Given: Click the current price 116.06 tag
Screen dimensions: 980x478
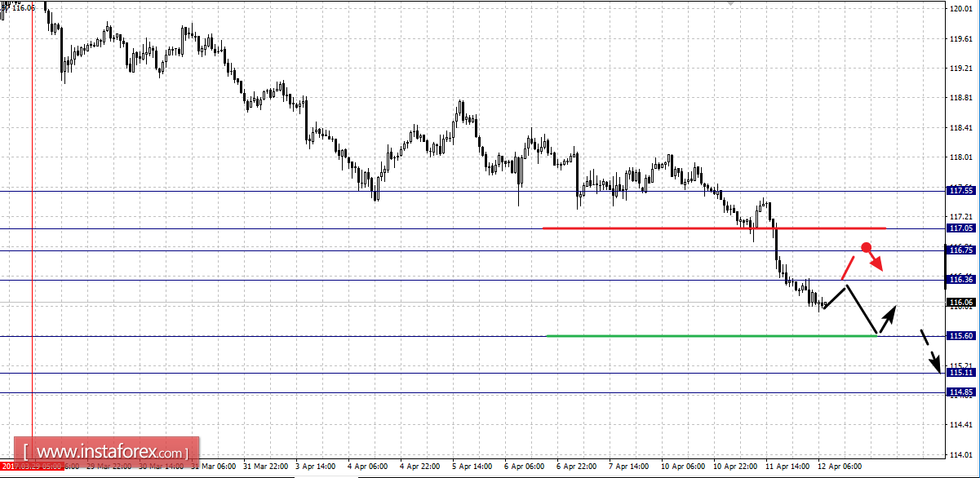Looking at the screenshot, I should click(x=960, y=303).
